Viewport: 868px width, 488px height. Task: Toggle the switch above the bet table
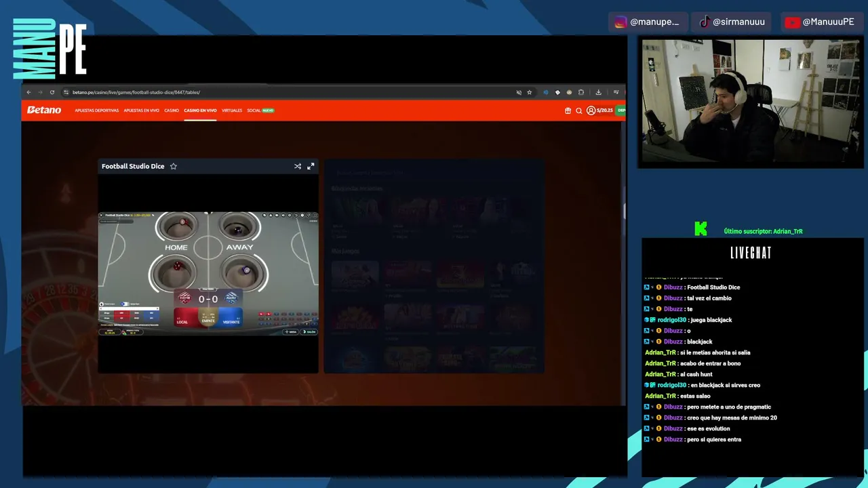click(x=125, y=304)
